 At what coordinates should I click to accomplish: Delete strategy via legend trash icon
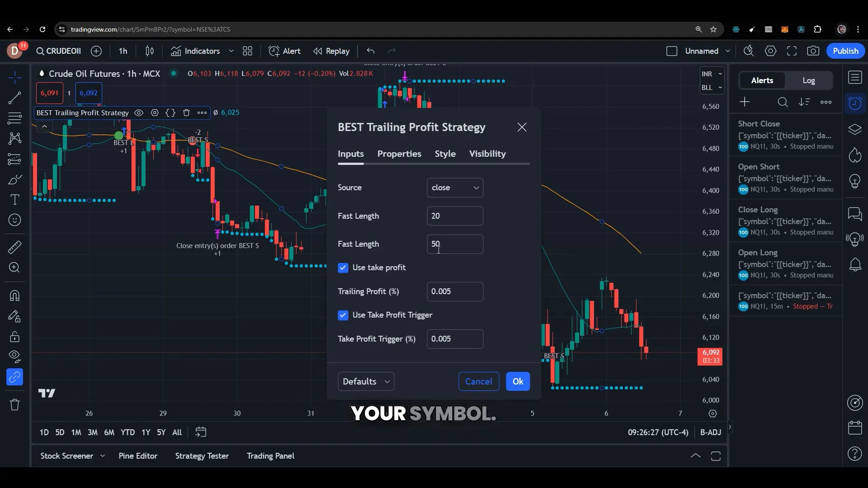tap(186, 113)
